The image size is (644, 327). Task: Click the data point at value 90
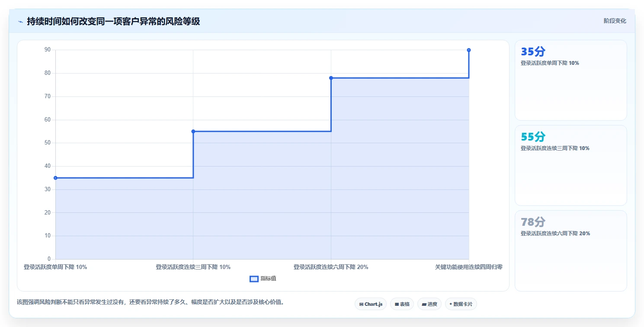469,50
